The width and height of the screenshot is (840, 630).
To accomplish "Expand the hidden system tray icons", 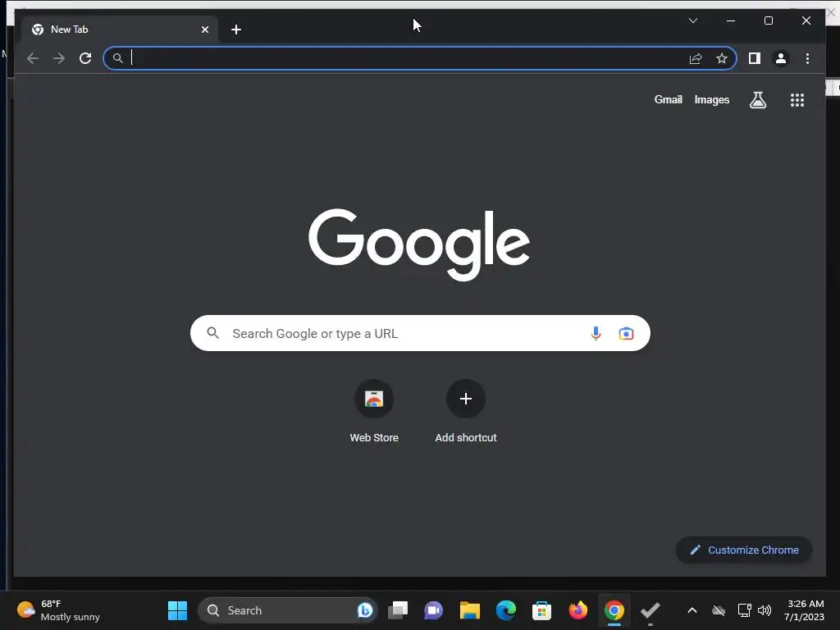I will (x=692, y=610).
